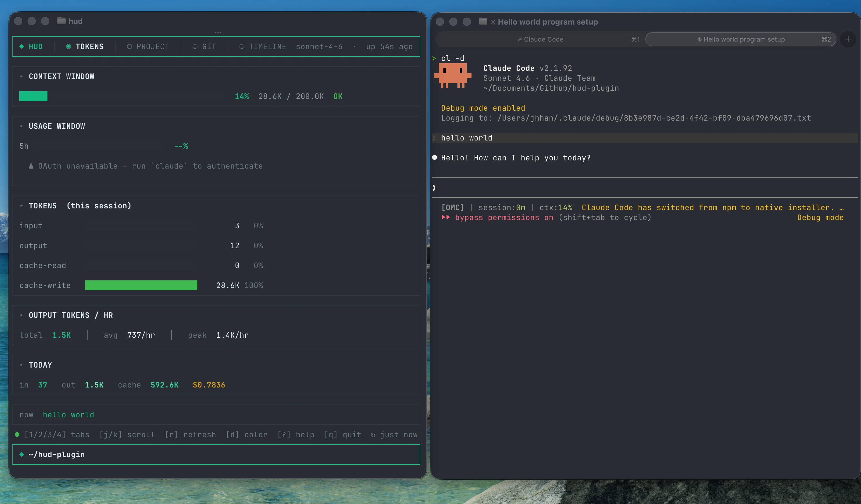Click the [?] help shortcut hint
861x504 pixels.
296,435
